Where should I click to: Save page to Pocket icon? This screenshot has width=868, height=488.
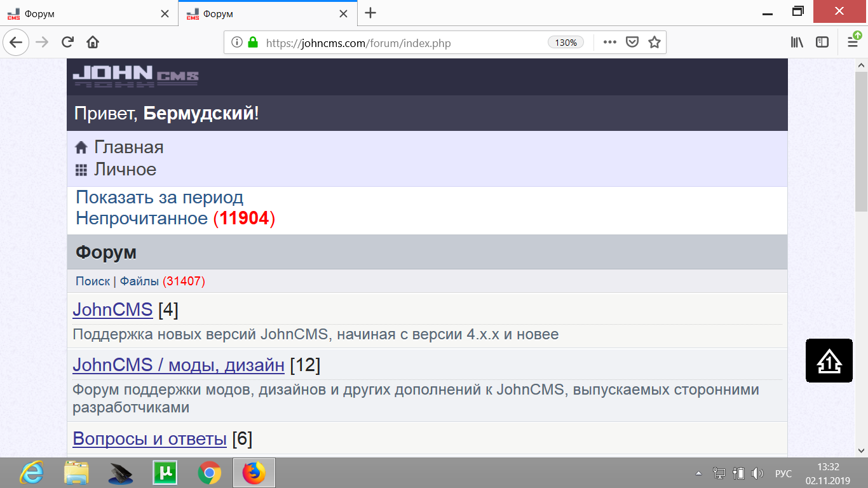pyautogui.click(x=632, y=43)
